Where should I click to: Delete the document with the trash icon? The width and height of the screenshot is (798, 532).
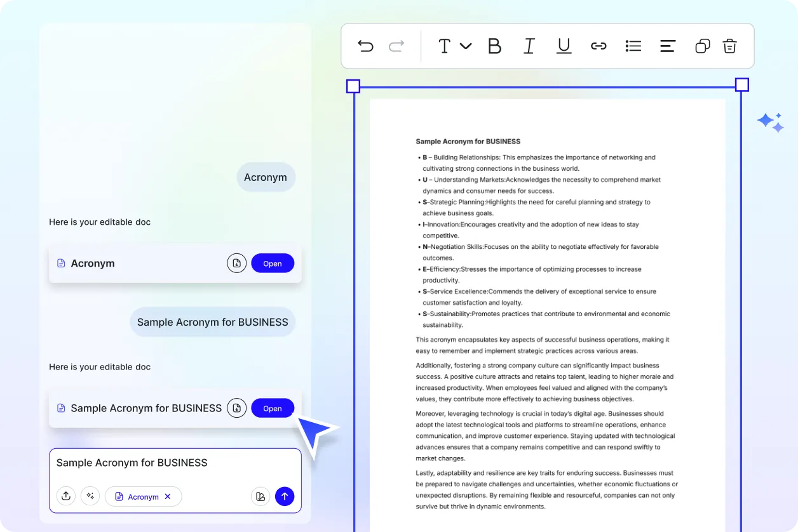(729, 46)
